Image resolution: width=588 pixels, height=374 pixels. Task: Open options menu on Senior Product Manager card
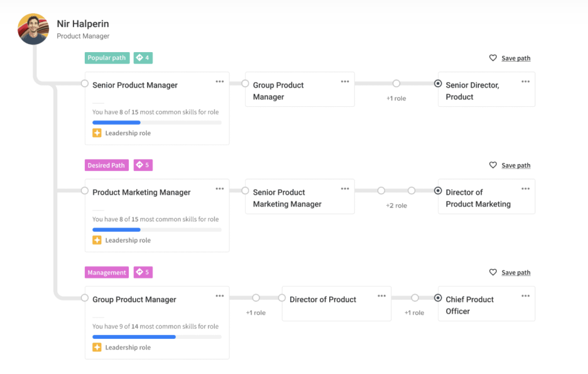(220, 82)
